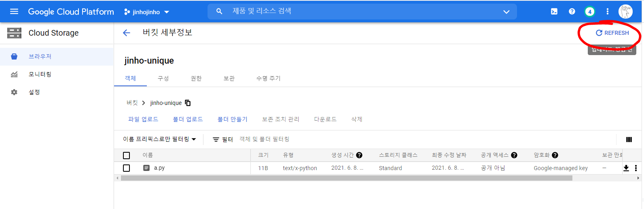Viewport: 644px width, 209px height.
Task: Show help for 암호화 column
Action: point(555,155)
